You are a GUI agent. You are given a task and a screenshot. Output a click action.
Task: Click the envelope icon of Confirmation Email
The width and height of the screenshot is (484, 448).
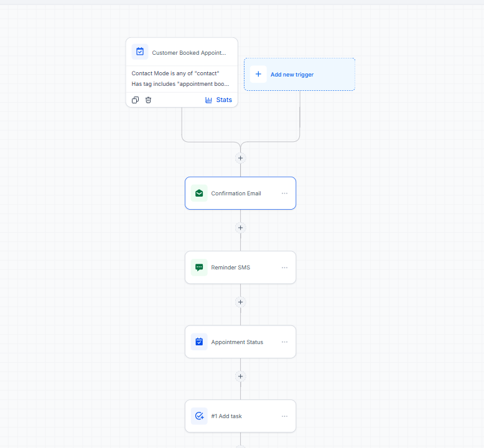click(199, 194)
